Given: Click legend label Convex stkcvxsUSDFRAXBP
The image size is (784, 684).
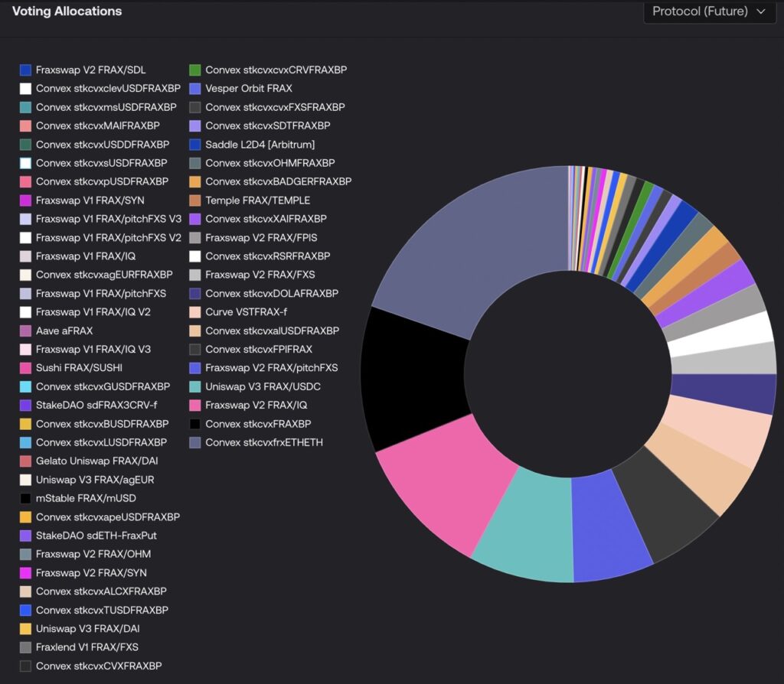Looking at the screenshot, I should [x=102, y=163].
